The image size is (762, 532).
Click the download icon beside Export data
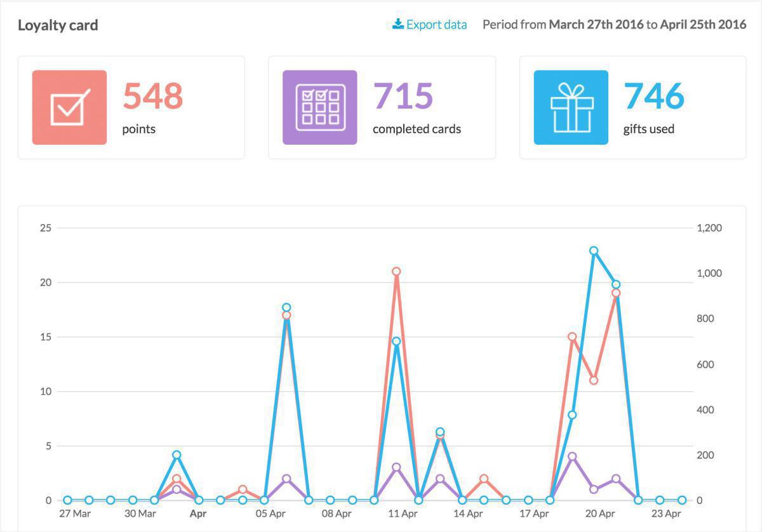coord(398,25)
